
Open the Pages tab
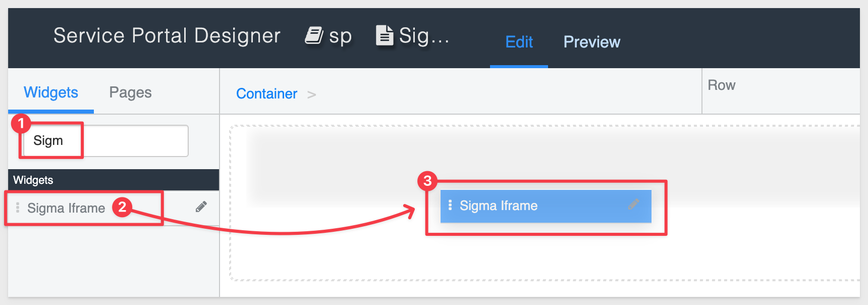130,92
